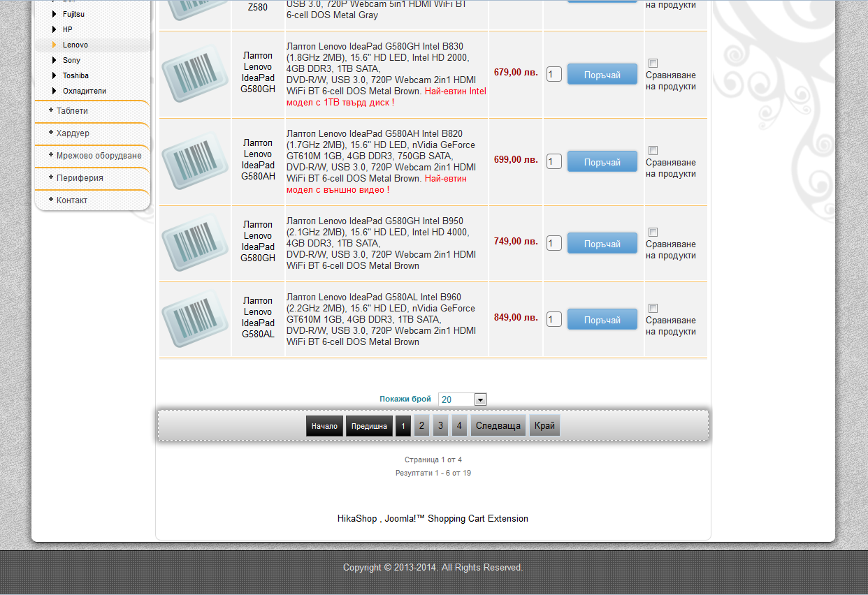
Task: Click Поръчай for the 679,00 лв. laptop
Action: pos(602,74)
